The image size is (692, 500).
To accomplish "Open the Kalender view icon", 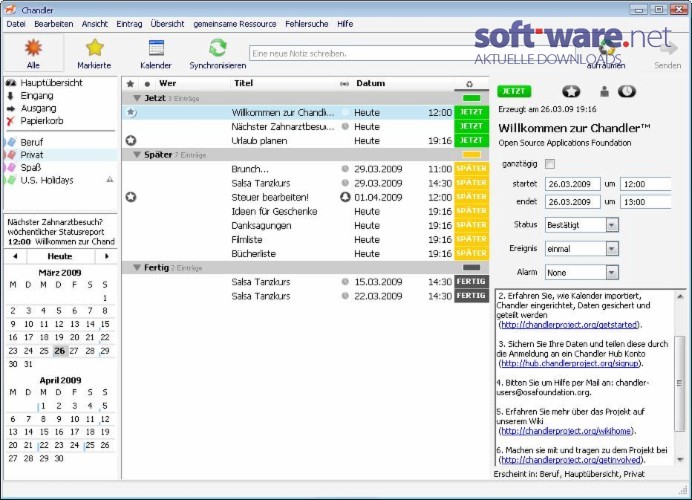I will [x=156, y=48].
